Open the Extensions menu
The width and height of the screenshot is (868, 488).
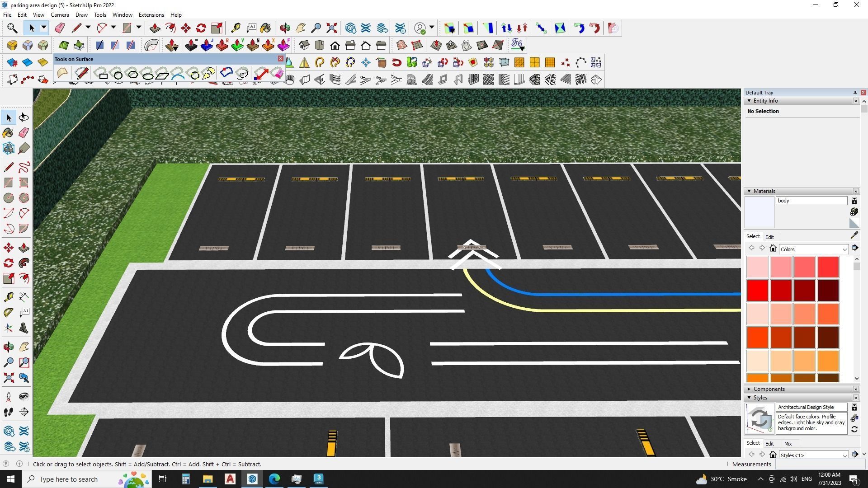point(151,15)
